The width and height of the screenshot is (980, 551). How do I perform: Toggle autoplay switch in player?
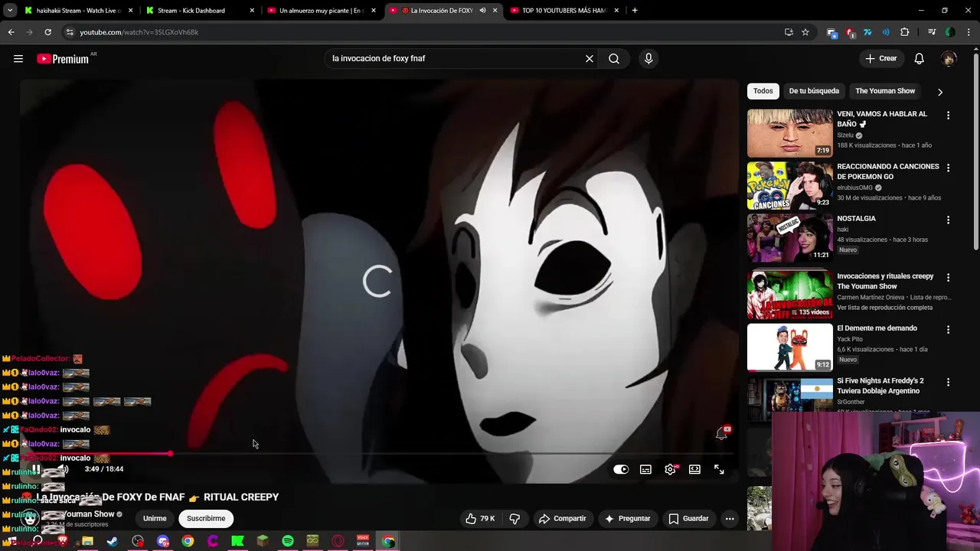coord(621,469)
